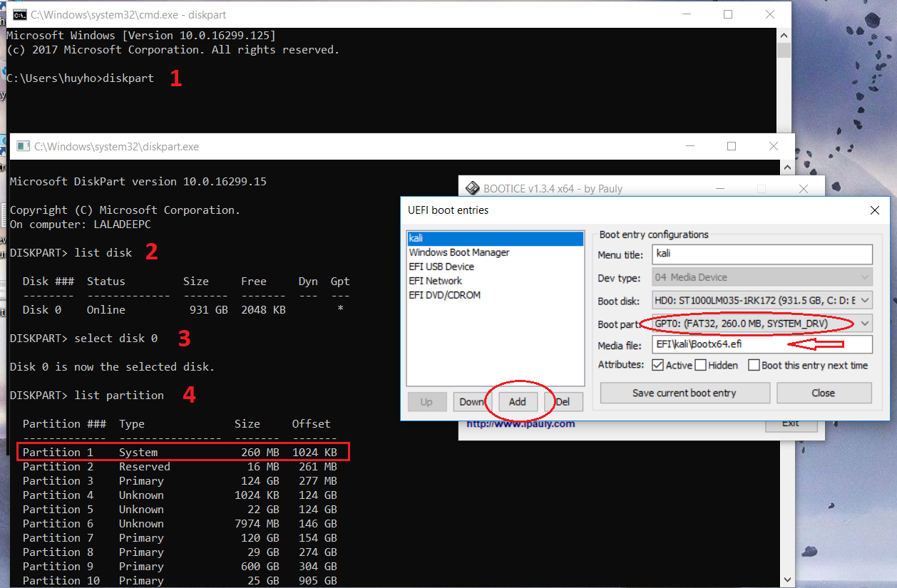Check 'Boot this entry next time'
The width and height of the screenshot is (897, 588).
754,365
